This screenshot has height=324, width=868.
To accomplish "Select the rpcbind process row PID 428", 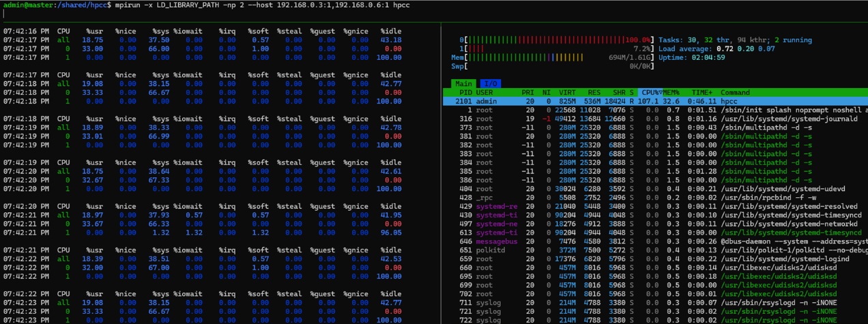I will click(x=655, y=197).
